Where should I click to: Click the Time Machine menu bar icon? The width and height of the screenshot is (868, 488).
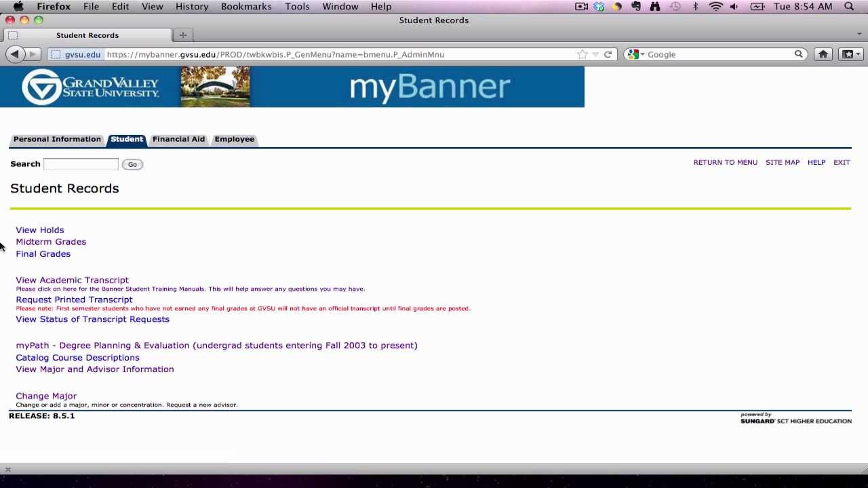click(675, 6)
